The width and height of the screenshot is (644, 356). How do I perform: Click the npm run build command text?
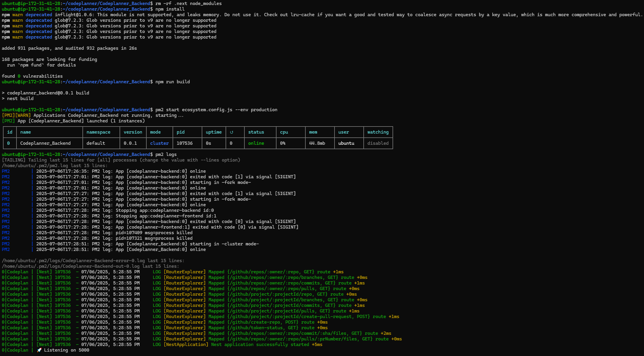pos(173,82)
